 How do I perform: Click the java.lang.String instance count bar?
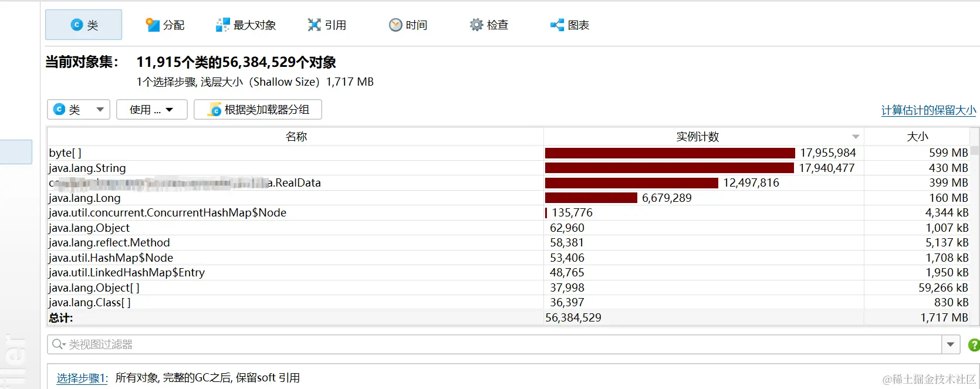pyautogui.click(x=670, y=168)
